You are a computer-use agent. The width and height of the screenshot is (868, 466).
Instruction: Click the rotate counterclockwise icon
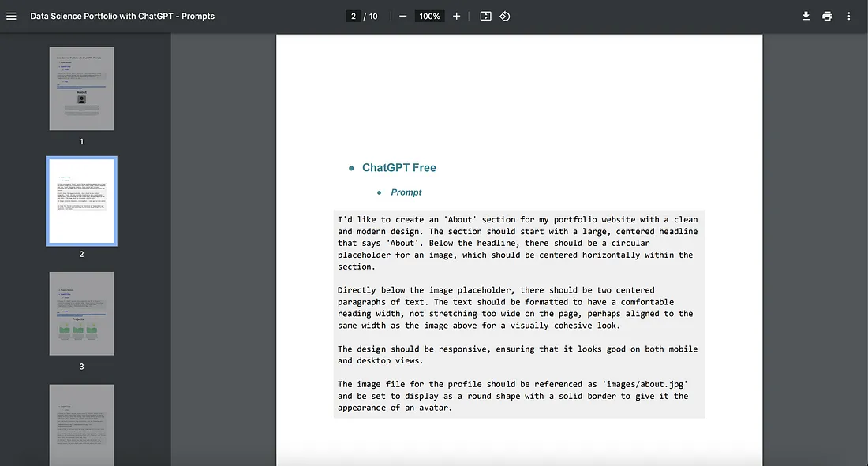pos(505,16)
